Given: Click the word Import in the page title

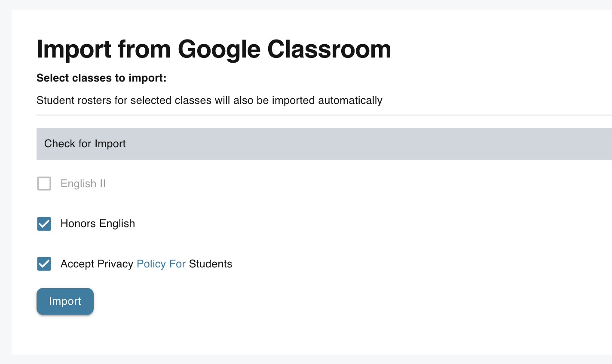Looking at the screenshot, I should click(74, 50).
